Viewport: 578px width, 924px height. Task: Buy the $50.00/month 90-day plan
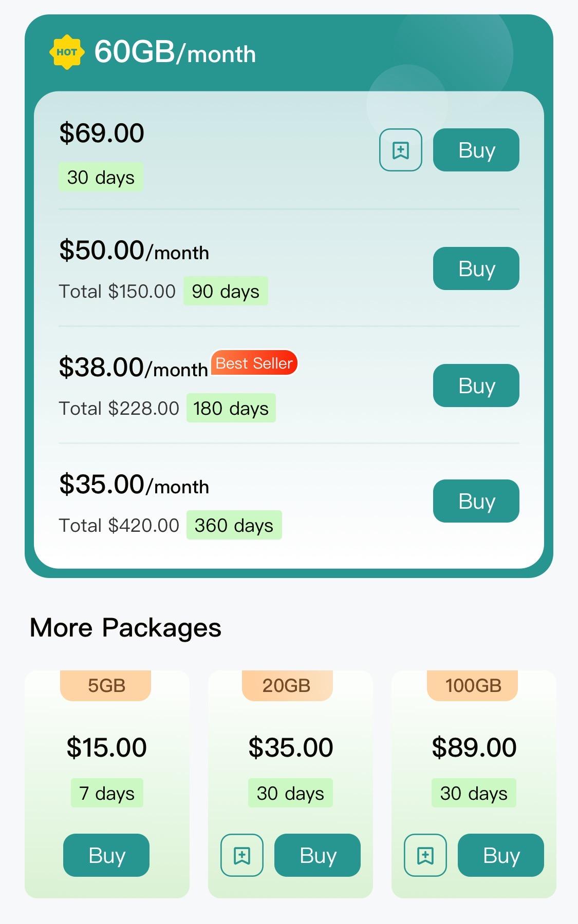point(476,268)
